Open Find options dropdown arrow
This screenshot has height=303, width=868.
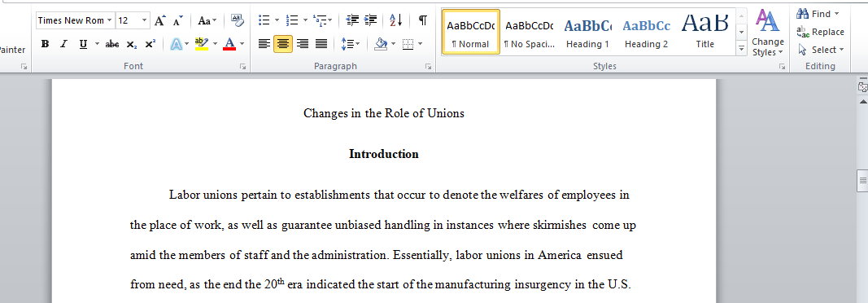pyautogui.click(x=836, y=14)
